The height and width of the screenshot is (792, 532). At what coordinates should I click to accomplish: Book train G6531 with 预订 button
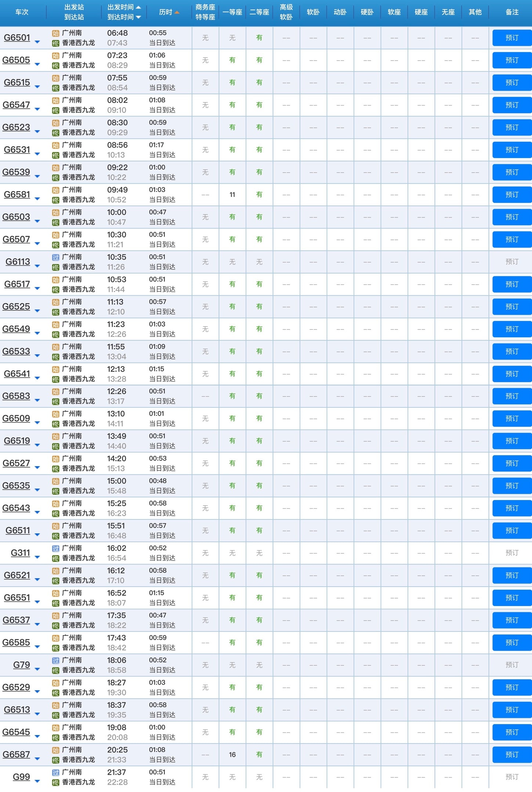pyautogui.click(x=512, y=150)
